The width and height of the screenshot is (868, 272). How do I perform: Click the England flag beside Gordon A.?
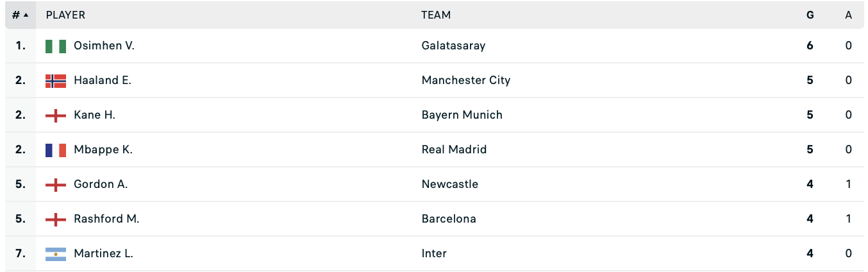[x=56, y=185]
